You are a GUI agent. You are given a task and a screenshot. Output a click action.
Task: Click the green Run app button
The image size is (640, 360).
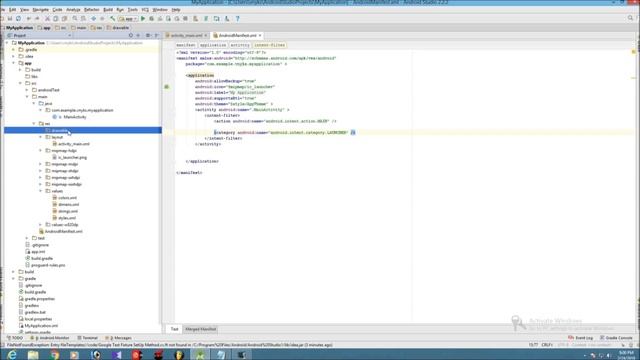(143, 19)
